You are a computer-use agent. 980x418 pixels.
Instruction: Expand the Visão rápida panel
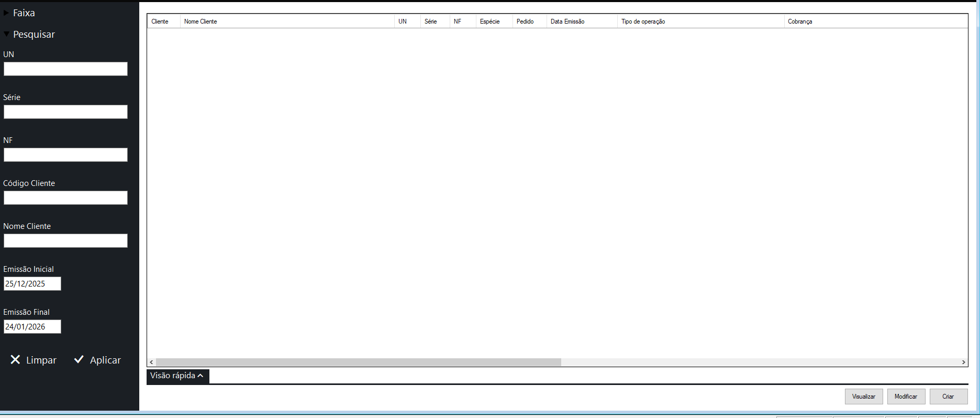pyautogui.click(x=177, y=376)
